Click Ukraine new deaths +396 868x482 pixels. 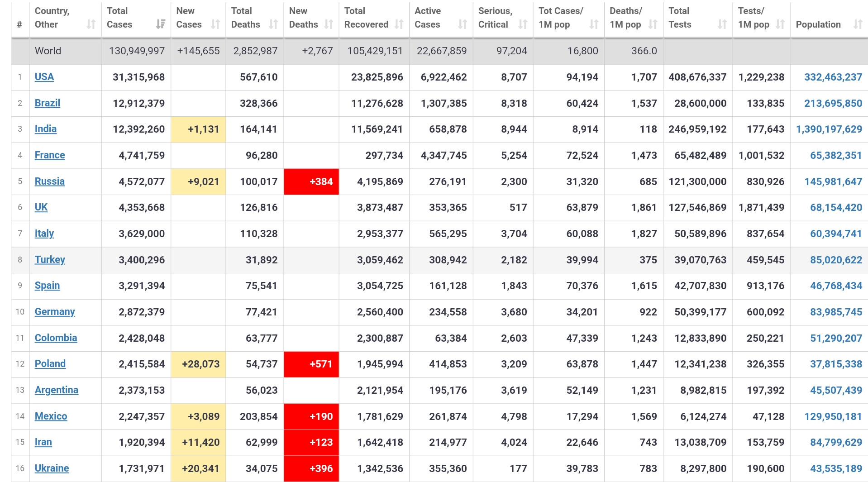[311, 469]
